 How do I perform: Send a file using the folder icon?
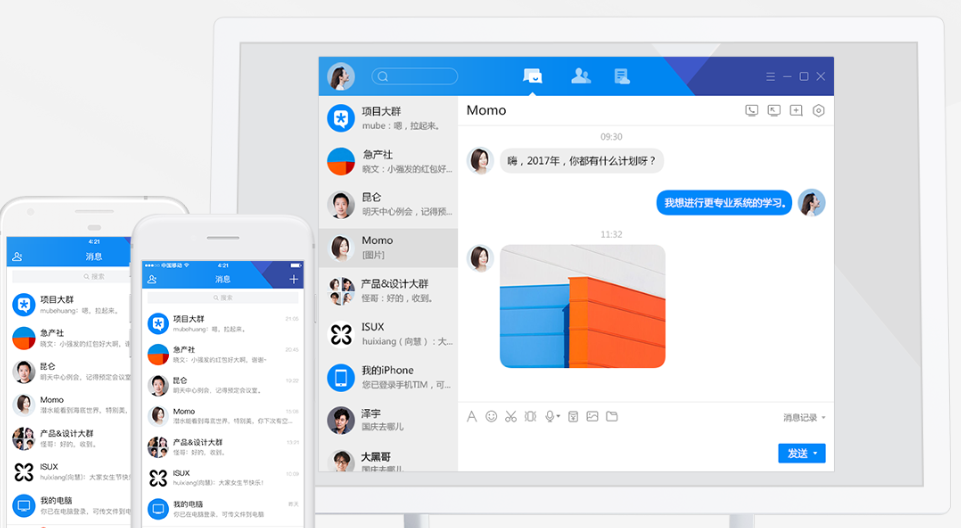[612, 417]
